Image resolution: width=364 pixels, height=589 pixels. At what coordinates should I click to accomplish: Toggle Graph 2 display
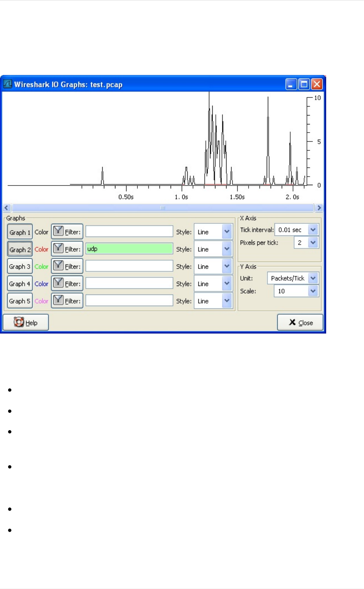[20, 249]
